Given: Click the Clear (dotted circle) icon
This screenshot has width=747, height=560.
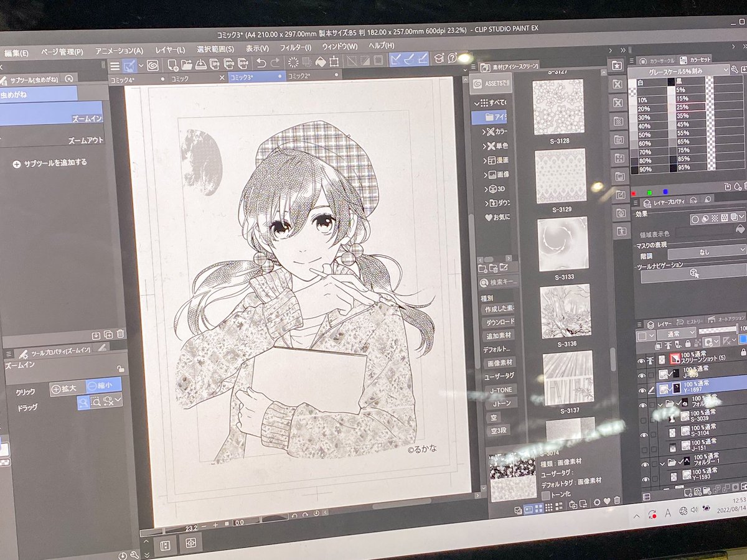Looking at the screenshot, I should tap(293, 62).
